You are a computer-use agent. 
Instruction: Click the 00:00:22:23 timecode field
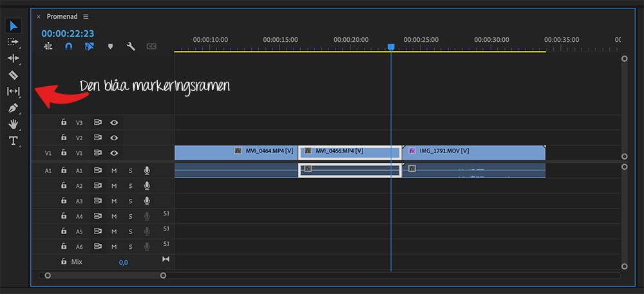[x=68, y=33]
